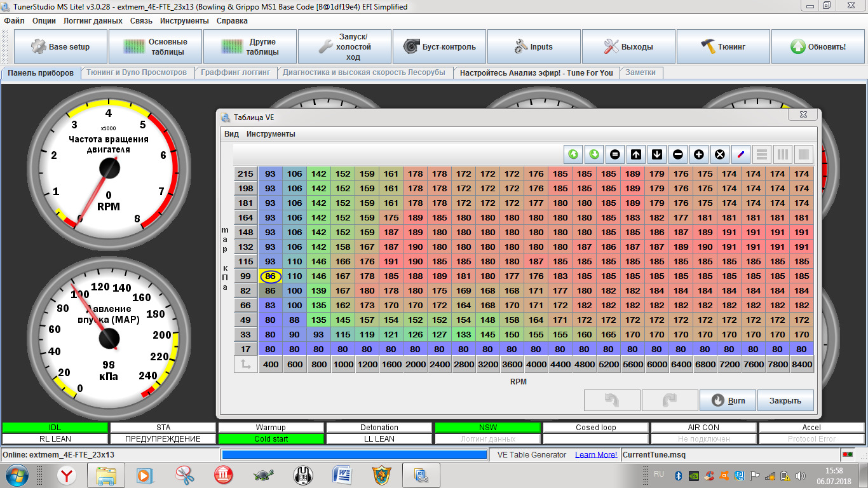The width and height of the screenshot is (868, 488).
Task: Select the yellow-circled cell with value 86
Action: tap(271, 276)
